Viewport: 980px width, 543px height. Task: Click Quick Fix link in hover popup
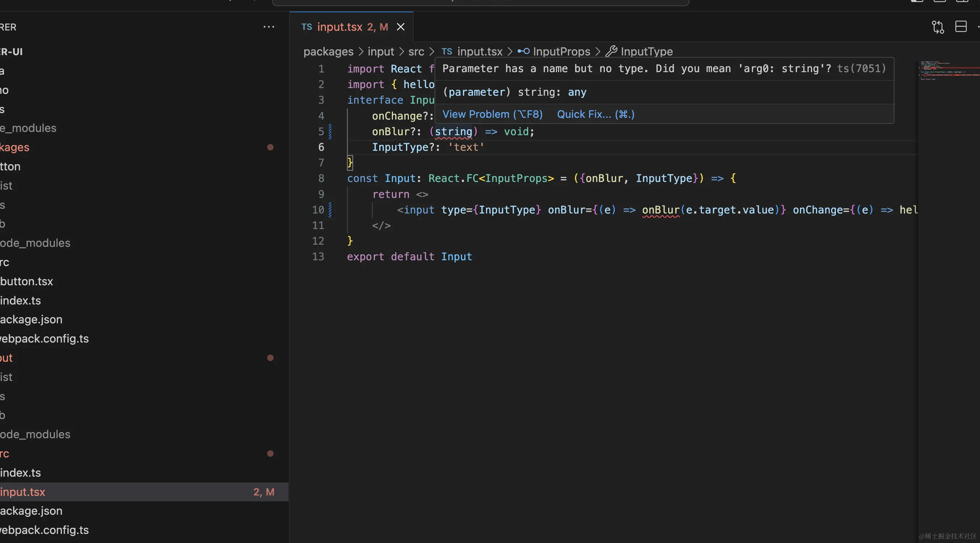pos(596,114)
